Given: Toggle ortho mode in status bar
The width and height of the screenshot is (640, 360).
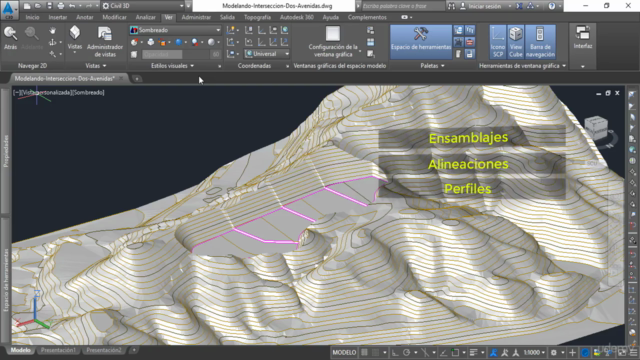Looking at the screenshot, I should (x=395, y=353).
